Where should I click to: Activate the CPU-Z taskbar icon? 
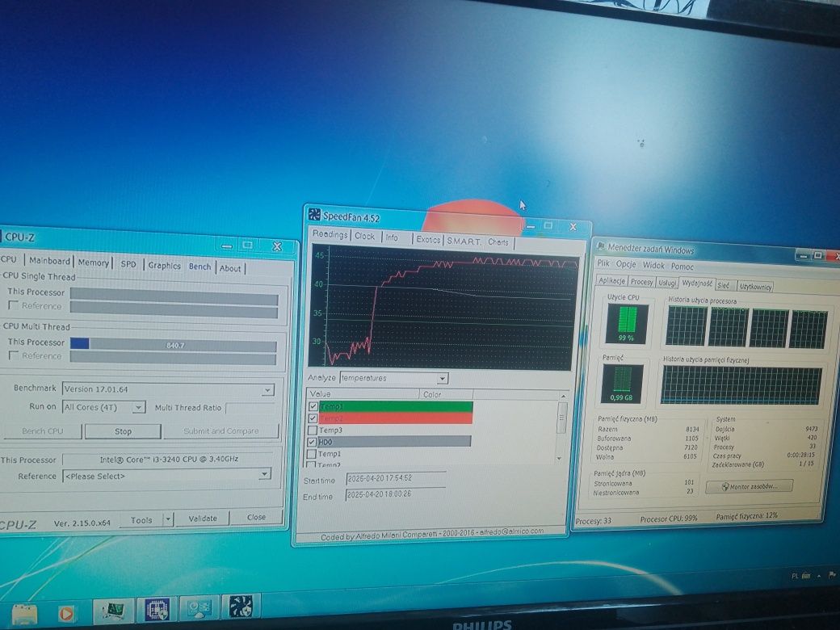[x=157, y=608]
